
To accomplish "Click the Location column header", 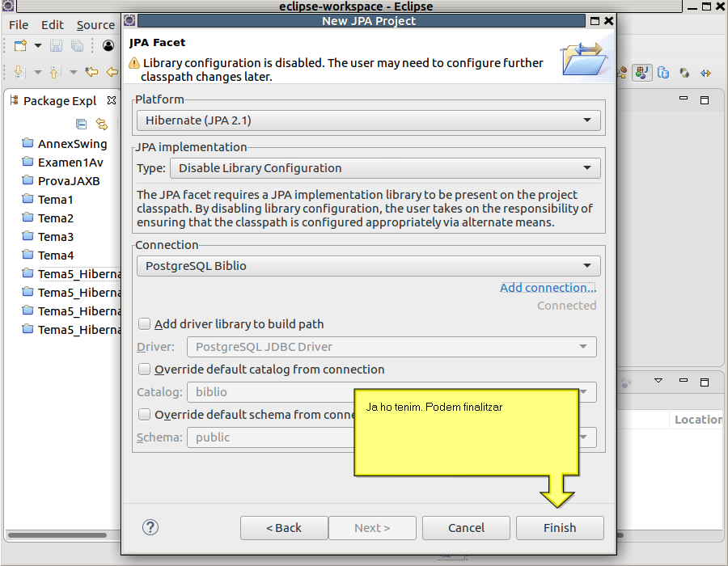I will [698, 420].
